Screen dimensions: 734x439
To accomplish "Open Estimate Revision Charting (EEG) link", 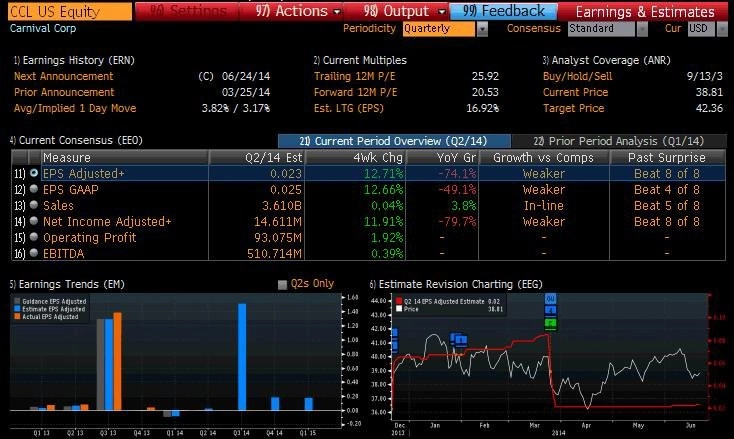I will (x=456, y=285).
